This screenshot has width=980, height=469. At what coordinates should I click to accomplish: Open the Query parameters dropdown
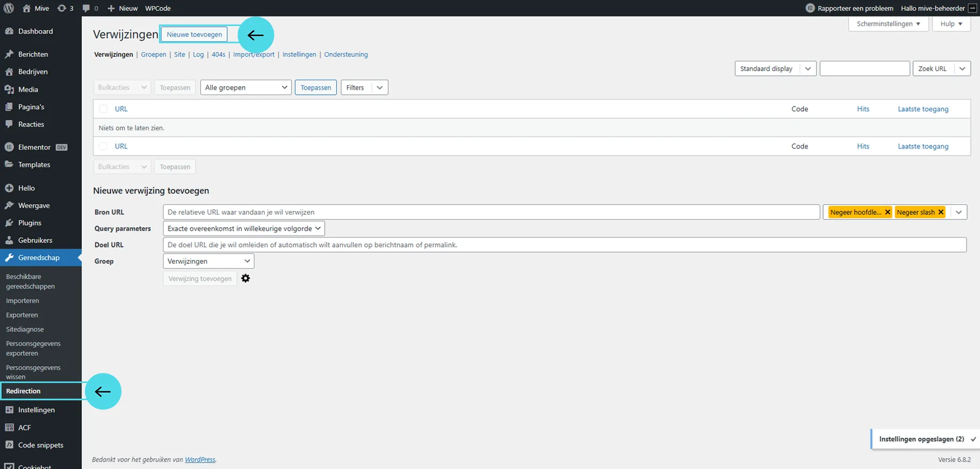point(243,228)
